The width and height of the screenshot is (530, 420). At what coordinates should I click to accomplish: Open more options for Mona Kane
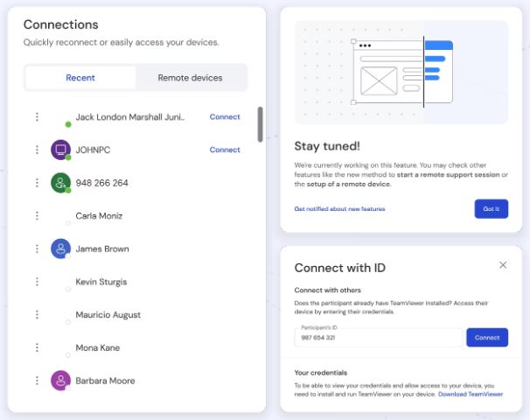[x=37, y=347]
